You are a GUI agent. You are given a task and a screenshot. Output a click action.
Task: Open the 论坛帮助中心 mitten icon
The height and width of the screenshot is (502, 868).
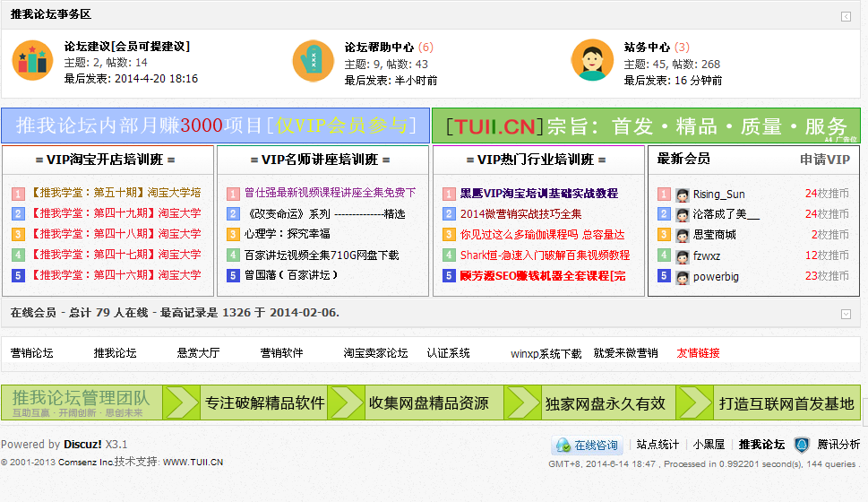314,60
